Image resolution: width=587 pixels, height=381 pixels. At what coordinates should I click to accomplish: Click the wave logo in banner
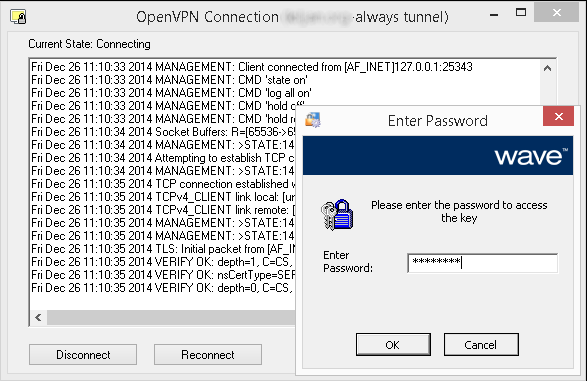click(x=531, y=156)
